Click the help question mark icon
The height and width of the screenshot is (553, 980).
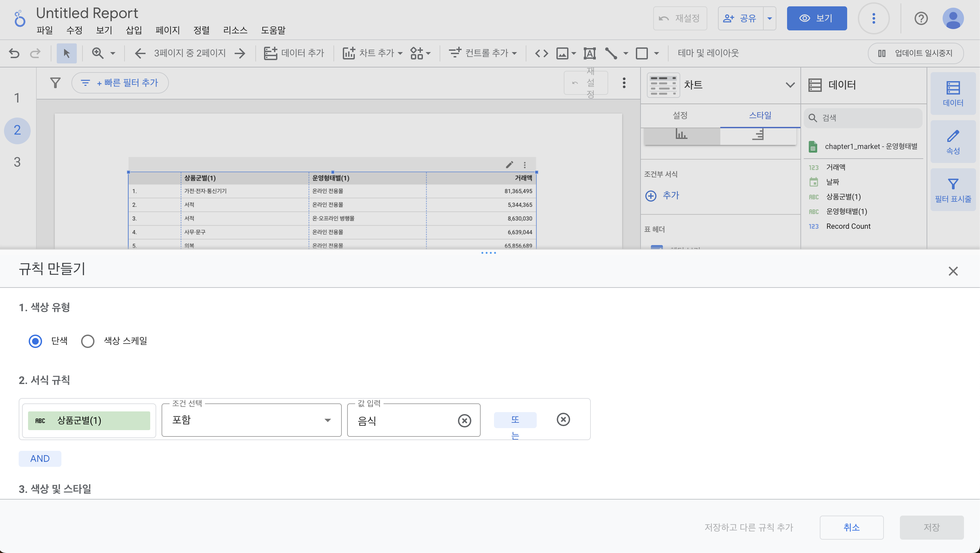pos(921,18)
